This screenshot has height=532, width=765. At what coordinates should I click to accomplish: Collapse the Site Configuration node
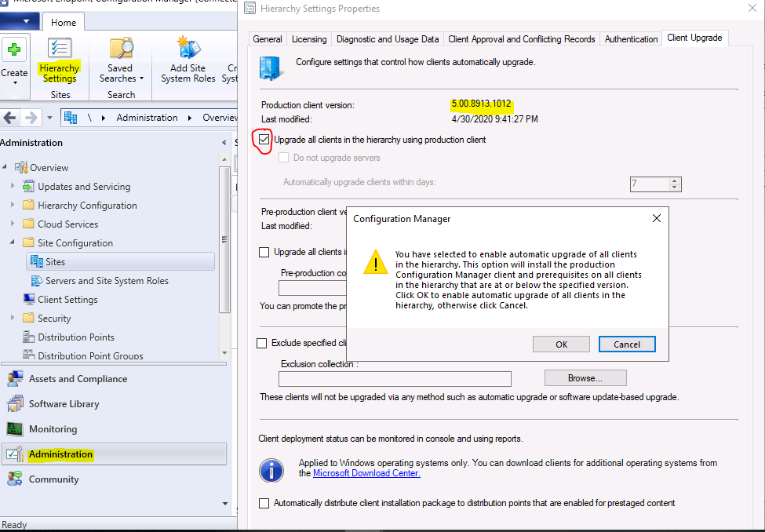[x=13, y=242]
